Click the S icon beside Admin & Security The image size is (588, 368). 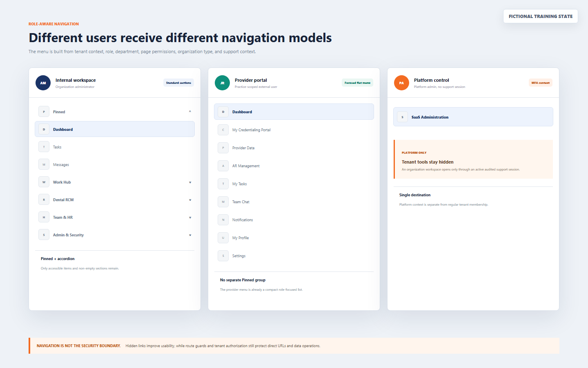pos(44,235)
